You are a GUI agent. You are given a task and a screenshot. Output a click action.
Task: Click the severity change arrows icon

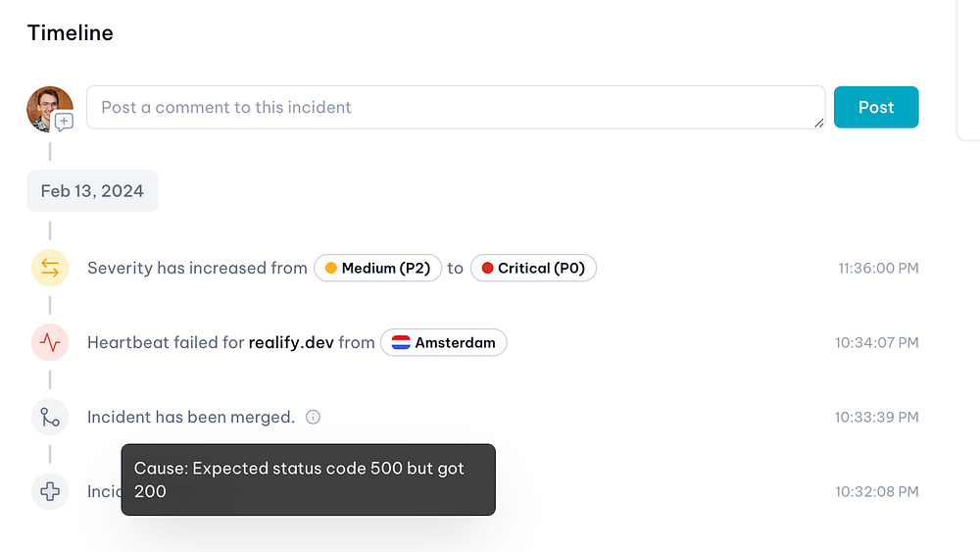(50, 268)
